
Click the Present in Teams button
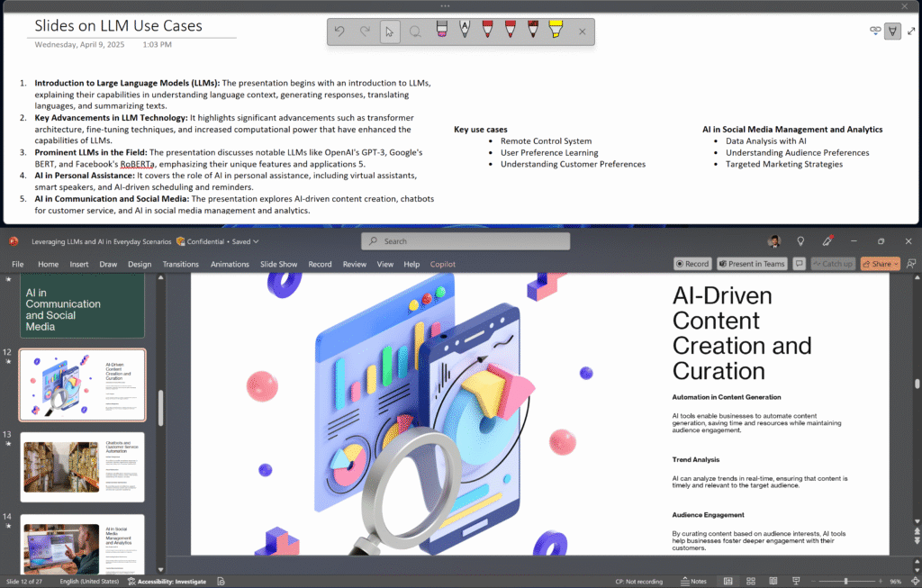[x=752, y=264]
